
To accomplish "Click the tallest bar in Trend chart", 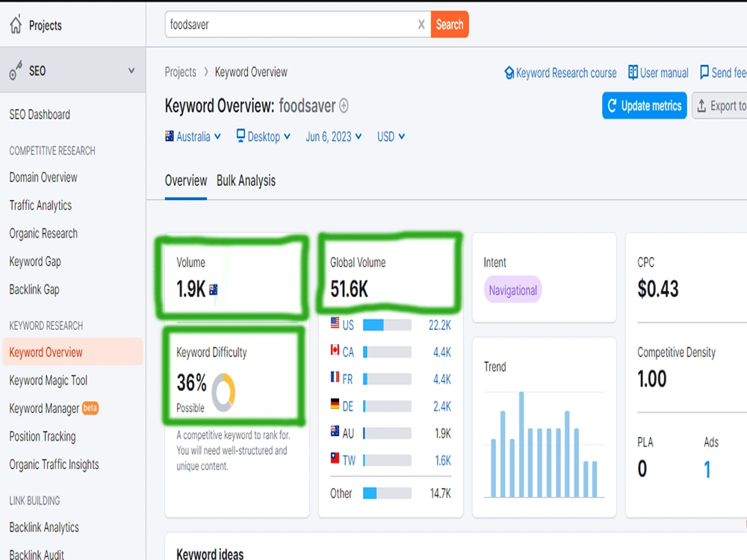I will [x=521, y=444].
